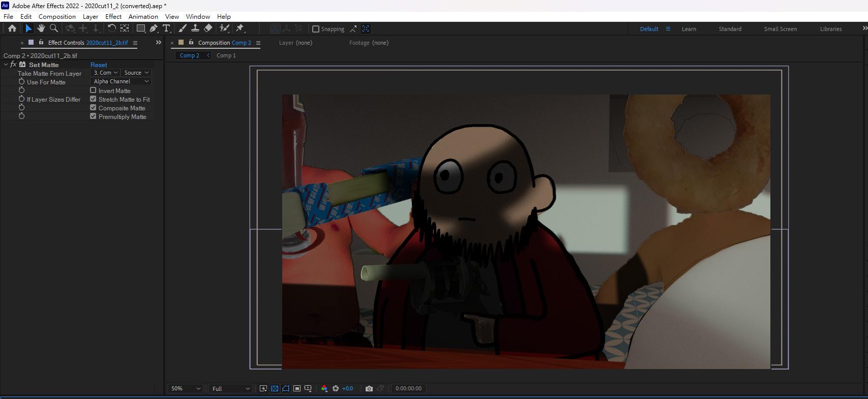This screenshot has width=868, height=399.
Task: Open the Source dropdown
Action: [x=136, y=73]
